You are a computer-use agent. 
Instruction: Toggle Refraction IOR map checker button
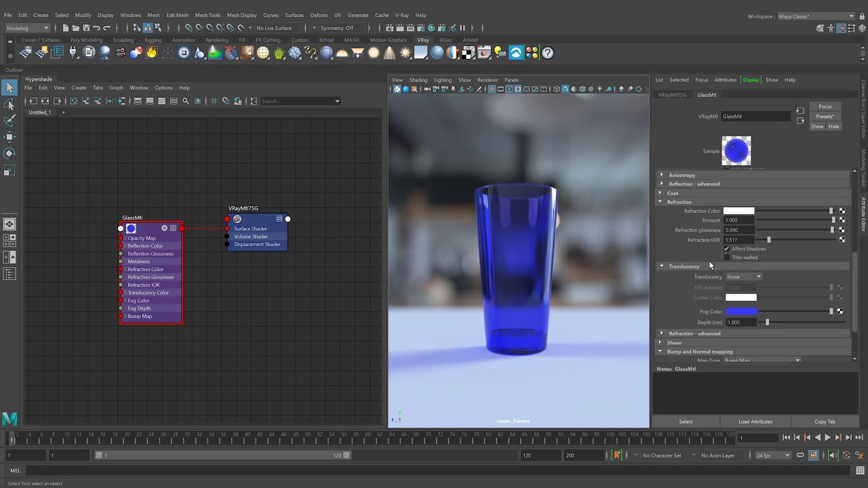coord(842,239)
